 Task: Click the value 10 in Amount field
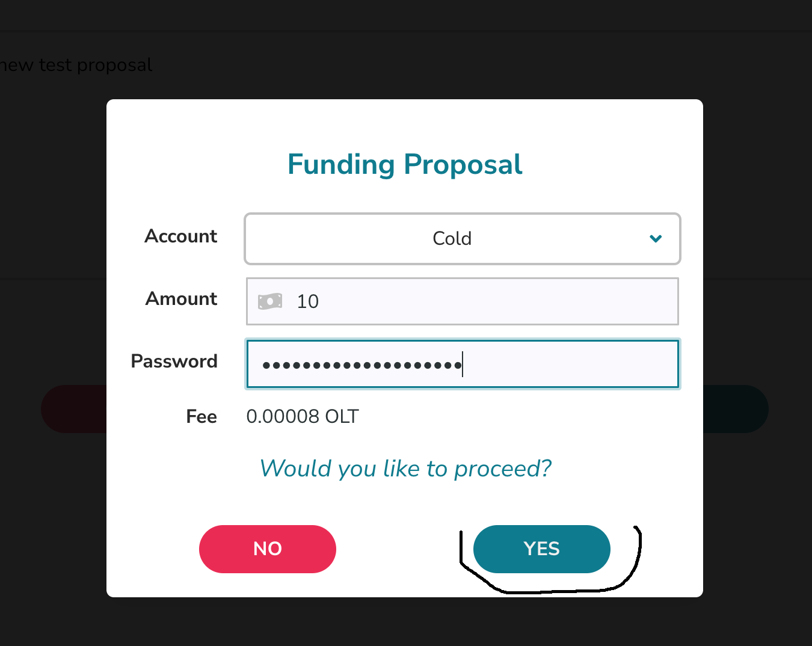click(x=307, y=301)
